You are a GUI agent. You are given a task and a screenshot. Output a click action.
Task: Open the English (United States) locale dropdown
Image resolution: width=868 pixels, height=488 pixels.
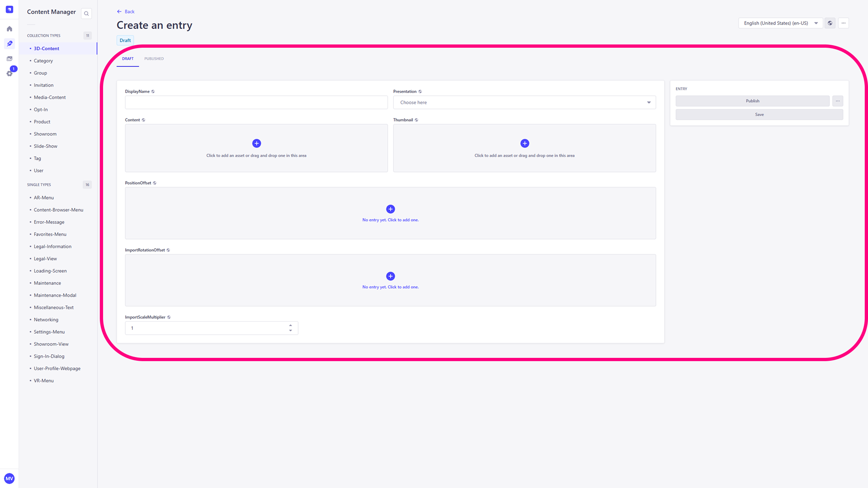[x=780, y=23]
